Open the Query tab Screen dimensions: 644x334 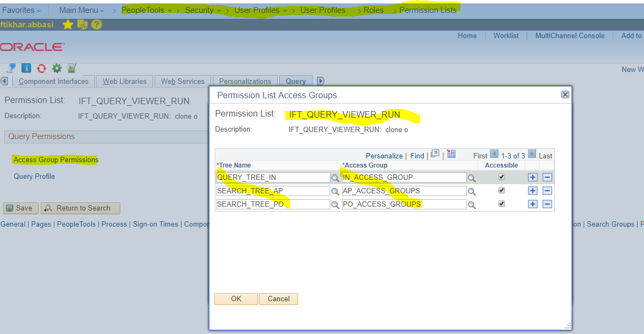pyautogui.click(x=295, y=81)
